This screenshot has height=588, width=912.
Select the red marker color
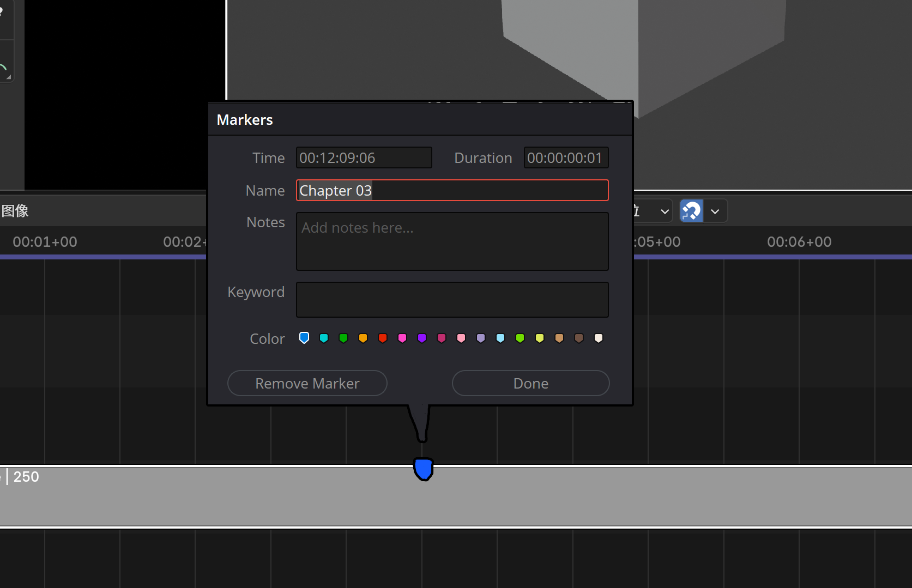point(383,338)
